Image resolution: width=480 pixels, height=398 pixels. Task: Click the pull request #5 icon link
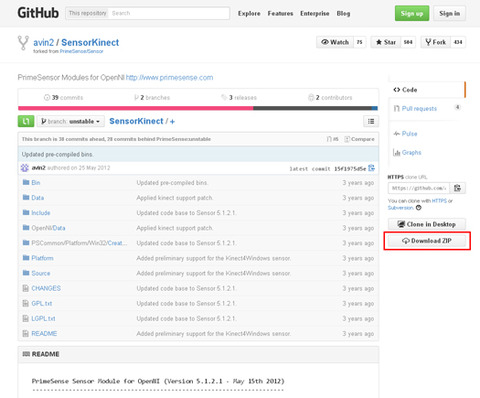(x=332, y=139)
